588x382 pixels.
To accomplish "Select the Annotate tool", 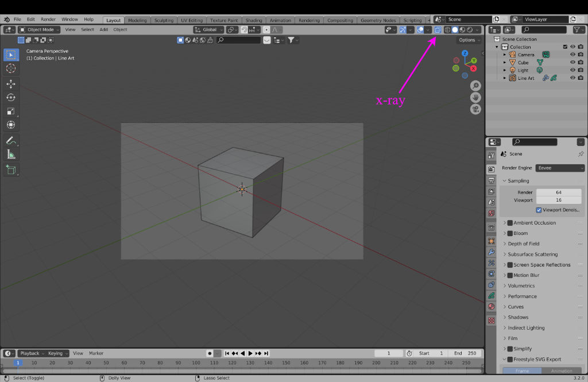I will pos(11,141).
